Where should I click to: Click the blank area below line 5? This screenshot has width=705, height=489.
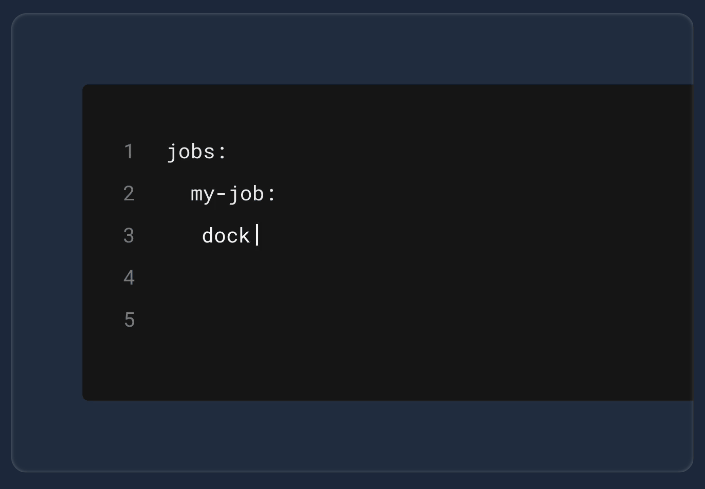tap(400, 370)
